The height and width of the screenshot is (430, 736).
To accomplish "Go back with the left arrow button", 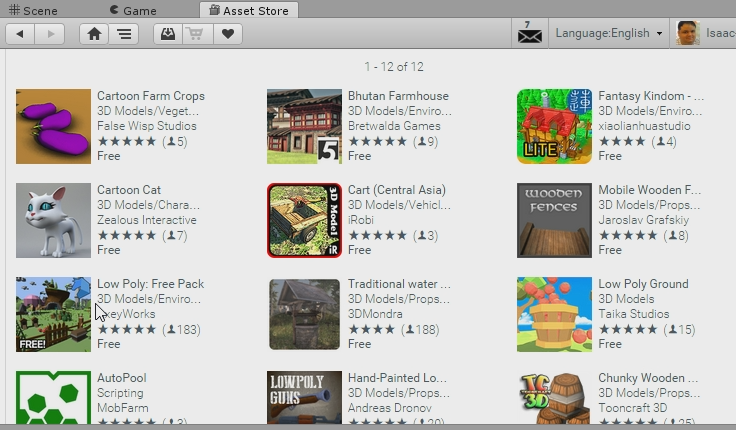I will [20, 34].
